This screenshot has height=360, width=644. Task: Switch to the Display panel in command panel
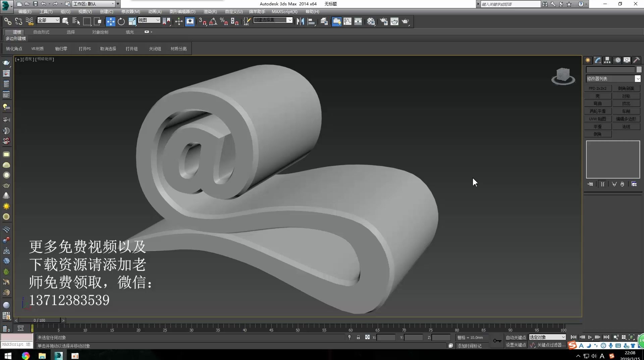(627, 60)
